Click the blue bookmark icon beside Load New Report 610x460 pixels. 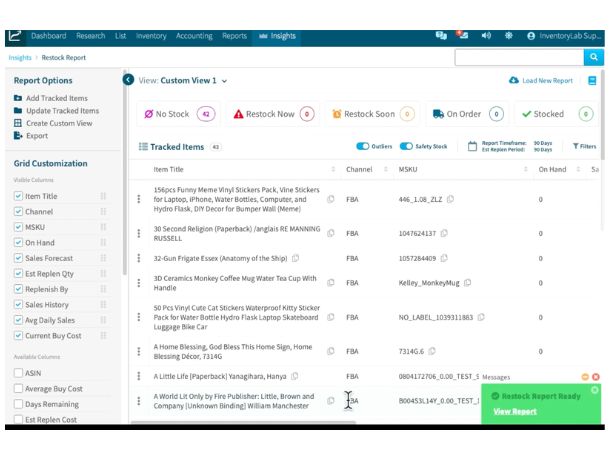592,81
